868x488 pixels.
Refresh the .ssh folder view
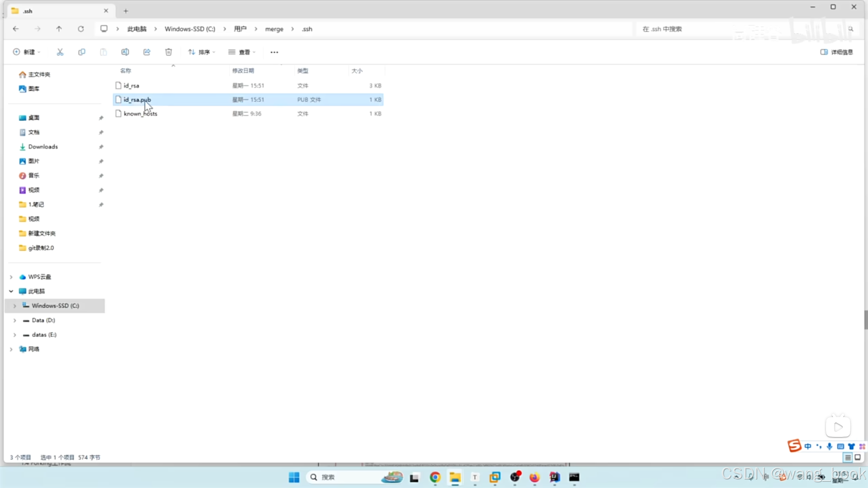point(80,29)
